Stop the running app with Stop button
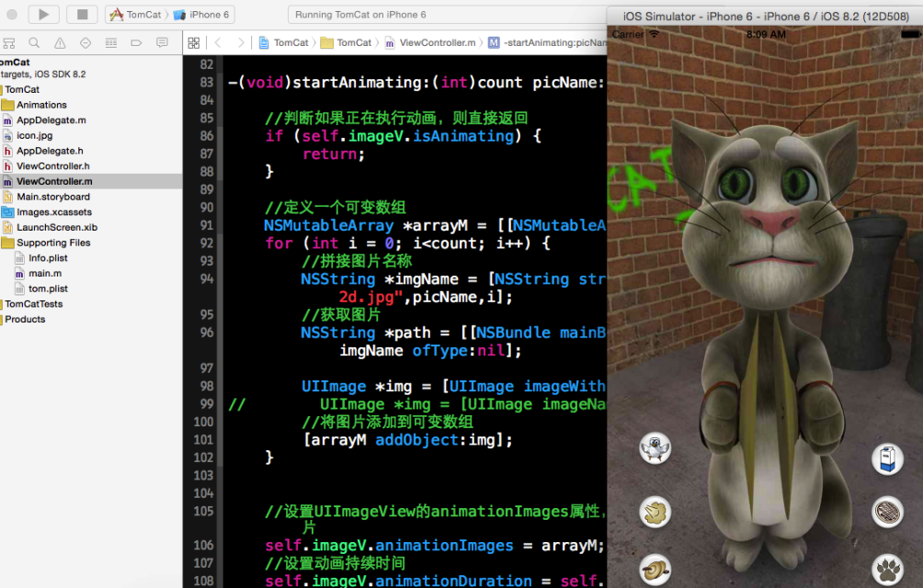Screen dimensions: 923x588 (x=83, y=14)
